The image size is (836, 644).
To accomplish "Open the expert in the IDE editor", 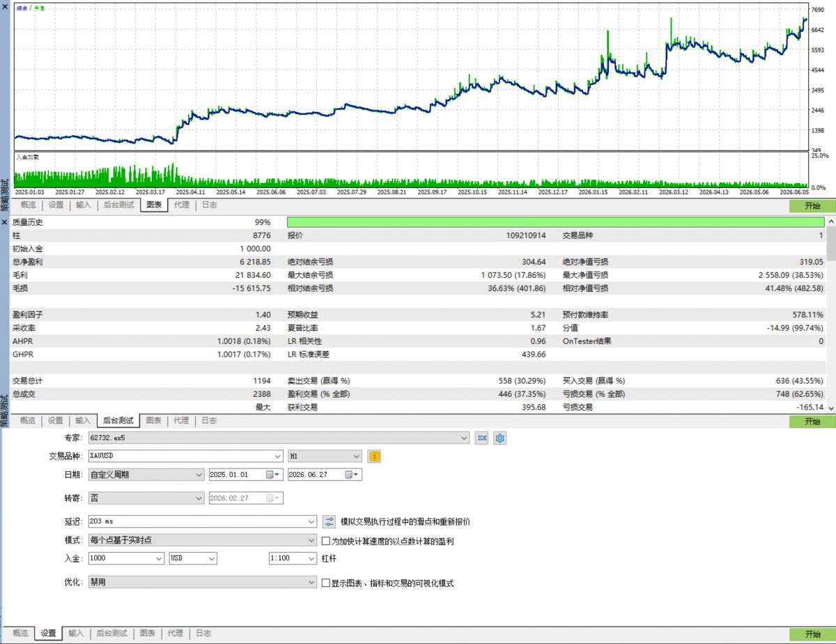I will coord(481,438).
